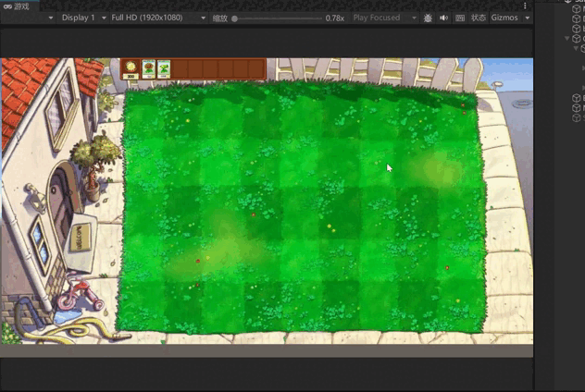
Task: Click the sun amount 300 label
Action: click(x=131, y=77)
